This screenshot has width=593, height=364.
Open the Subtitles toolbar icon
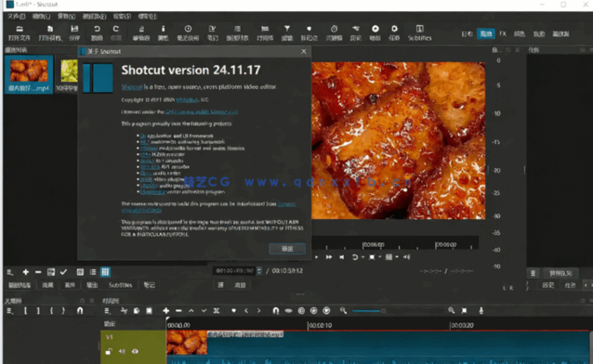tap(419, 32)
